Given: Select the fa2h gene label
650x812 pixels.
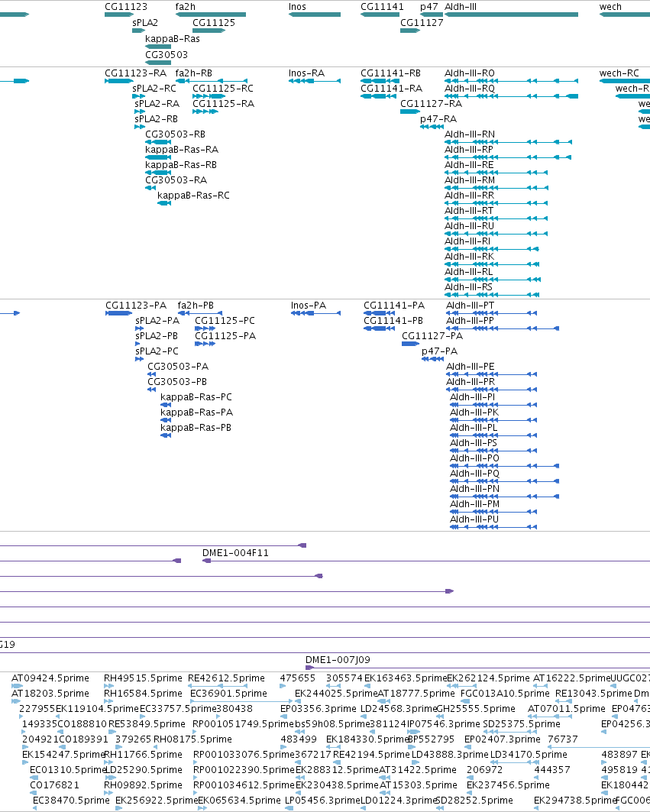Looking at the screenshot, I should point(186,7).
